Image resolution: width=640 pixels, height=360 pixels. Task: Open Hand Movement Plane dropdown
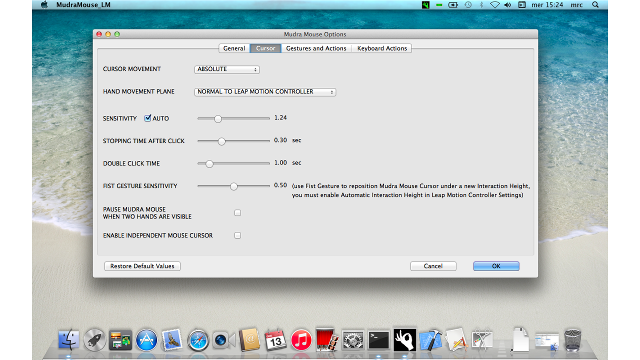pyautogui.click(x=265, y=92)
